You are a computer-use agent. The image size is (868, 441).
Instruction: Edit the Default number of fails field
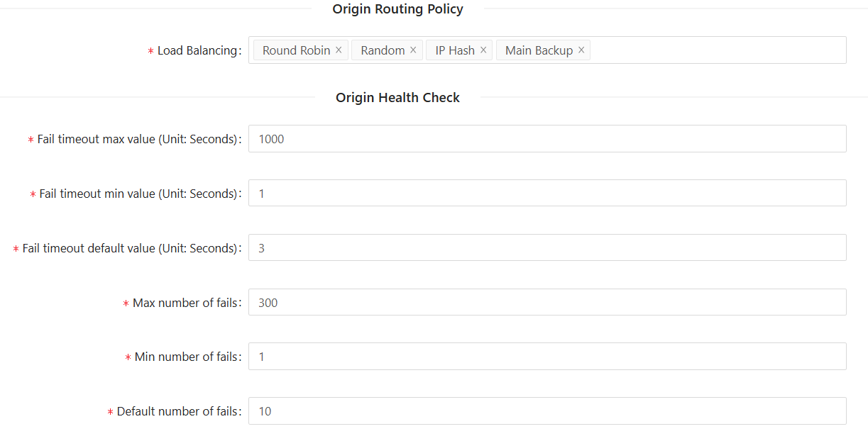(x=546, y=411)
